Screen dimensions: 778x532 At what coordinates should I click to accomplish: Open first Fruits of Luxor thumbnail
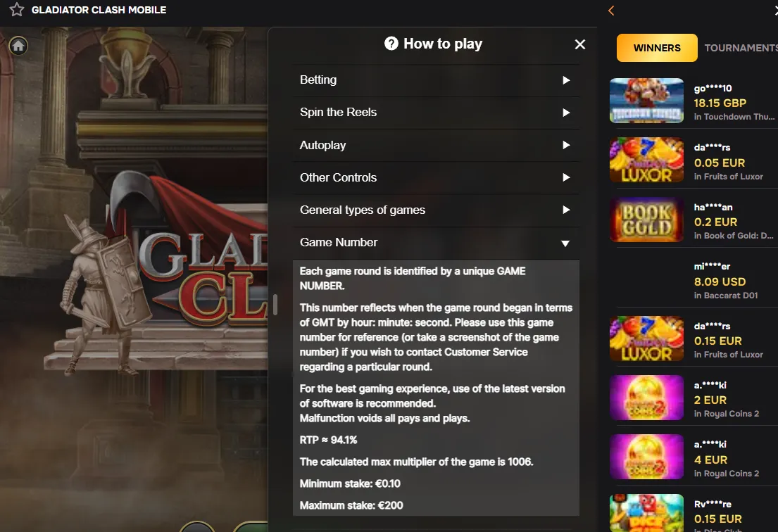[x=646, y=160]
